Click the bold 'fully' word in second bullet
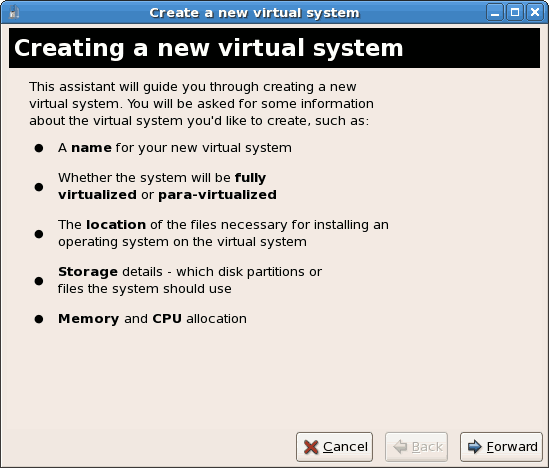549x468 pixels. pyautogui.click(x=250, y=178)
